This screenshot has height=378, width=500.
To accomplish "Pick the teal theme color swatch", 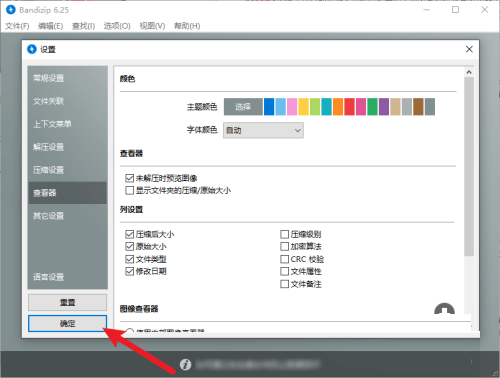I will (326, 107).
